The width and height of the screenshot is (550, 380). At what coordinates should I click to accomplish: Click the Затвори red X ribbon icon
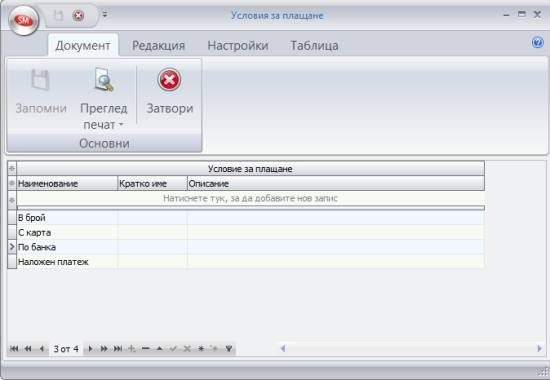pos(169,80)
